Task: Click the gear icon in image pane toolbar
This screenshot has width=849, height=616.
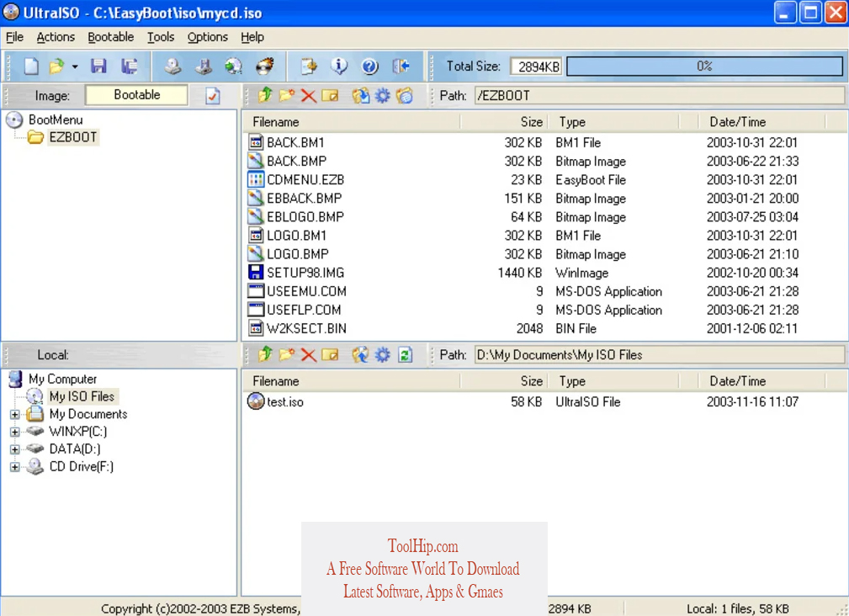Action: [x=382, y=96]
